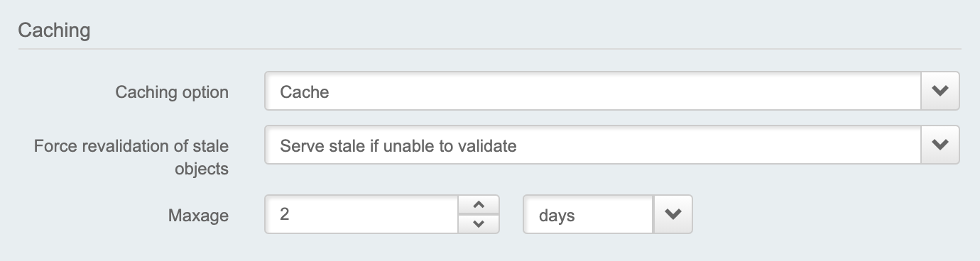This screenshot has width=980, height=261.
Task: Focus the Force revalidation combo box text area
Action: (593, 145)
